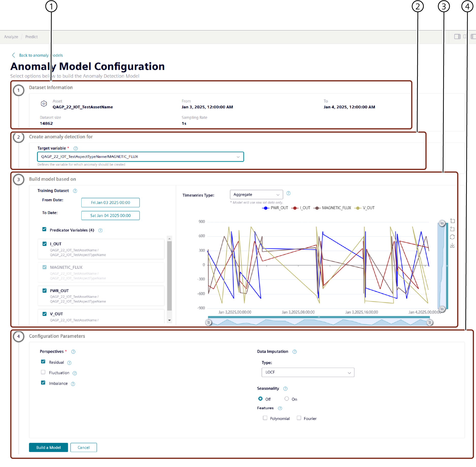The height and width of the screenshot is (467, 476).
Task: Open help icon next to Target variable
Action: click(x=75, y=148)
